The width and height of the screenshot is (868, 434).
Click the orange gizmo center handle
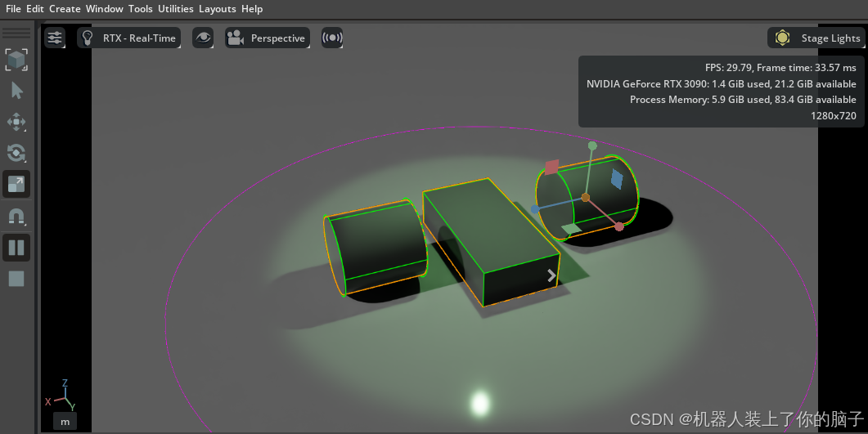[585, 197]
